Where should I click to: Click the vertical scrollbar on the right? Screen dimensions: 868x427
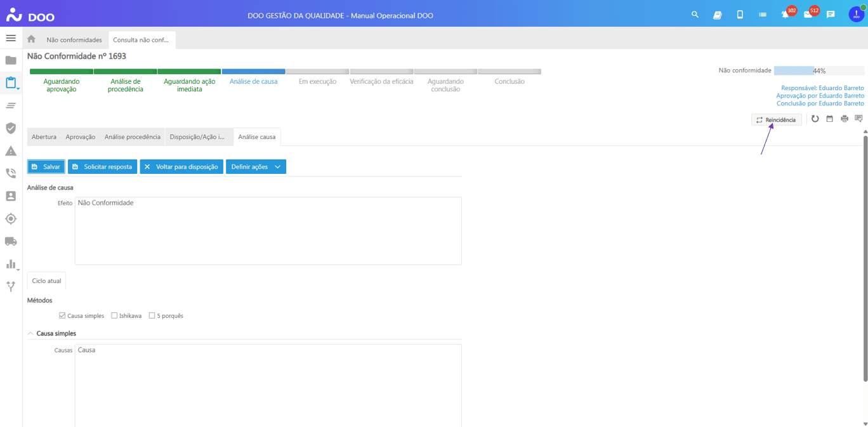[x=865, y=258]
